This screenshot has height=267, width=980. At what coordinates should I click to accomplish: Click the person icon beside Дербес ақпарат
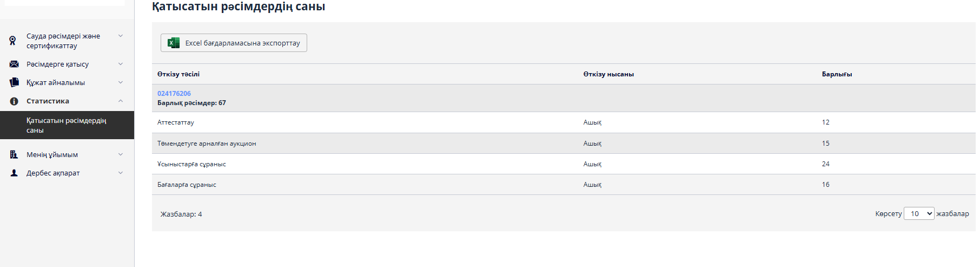(x=14, y=173)
